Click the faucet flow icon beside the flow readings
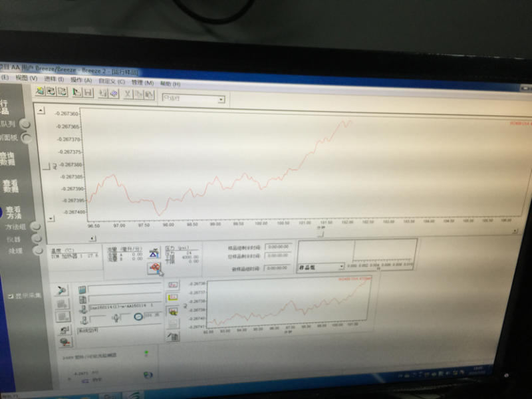Viewport: 532px width, 399px height. 154,253
